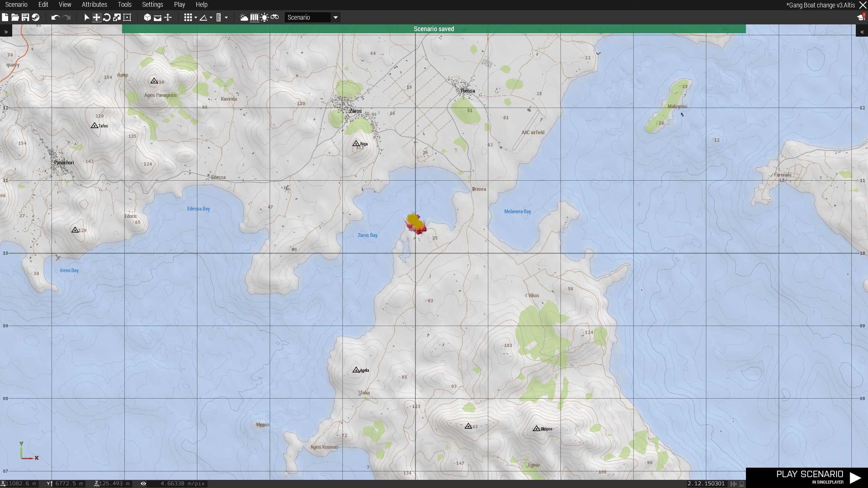868x488 pixels.
Task: Toggle the flashlight lamp icon
Action: pyautogui.click(x=264, y=17)
